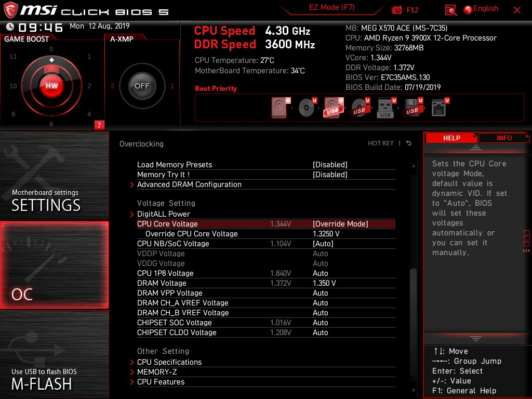Click the Boot Priority label

coord(216,88)
